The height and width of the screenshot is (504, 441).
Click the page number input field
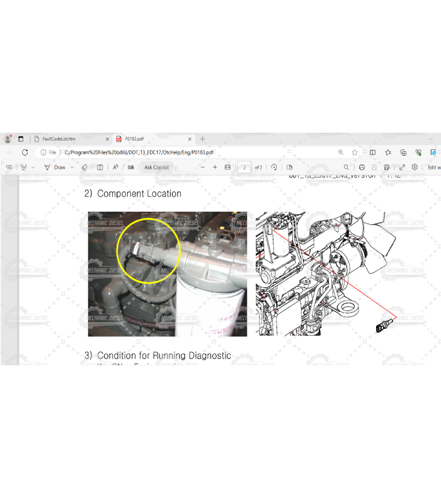244,168
